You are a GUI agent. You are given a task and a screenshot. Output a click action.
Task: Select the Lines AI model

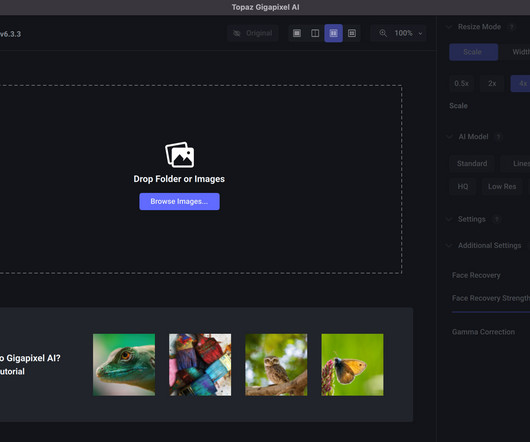click(x=515, y=164)
